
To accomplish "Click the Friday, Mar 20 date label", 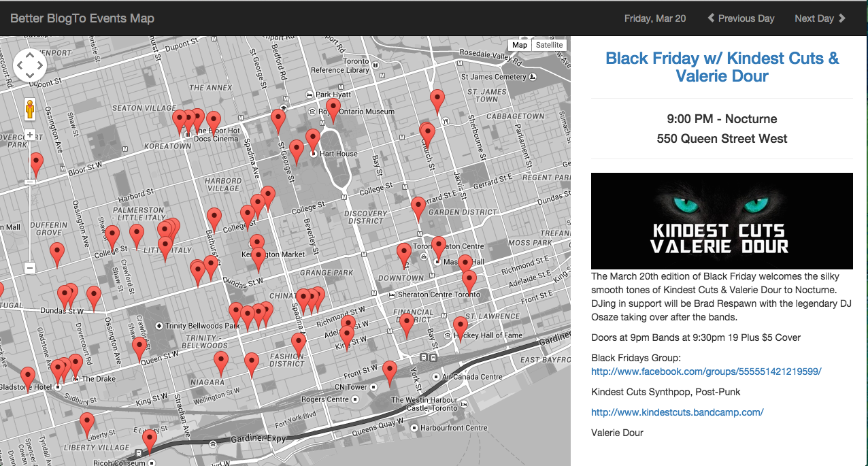I will pos(655,18).
